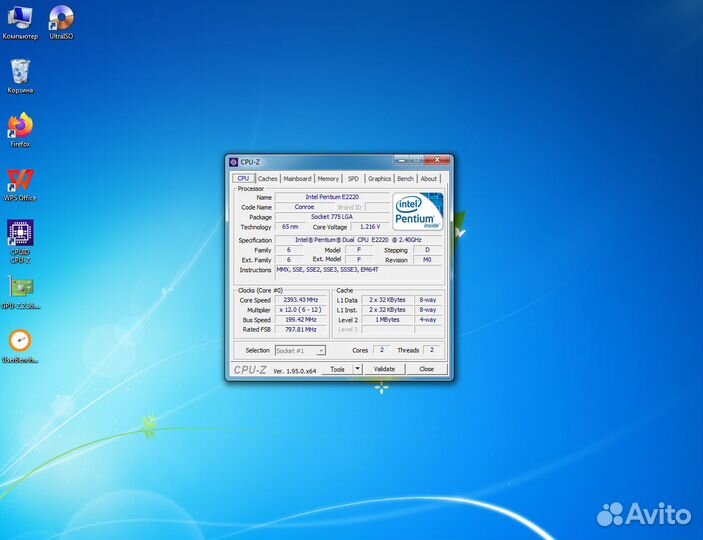This screenshot has height=540, width=703.
Task: Select the GPU-Z desktop icon
Action: click(x=21, y=292)
